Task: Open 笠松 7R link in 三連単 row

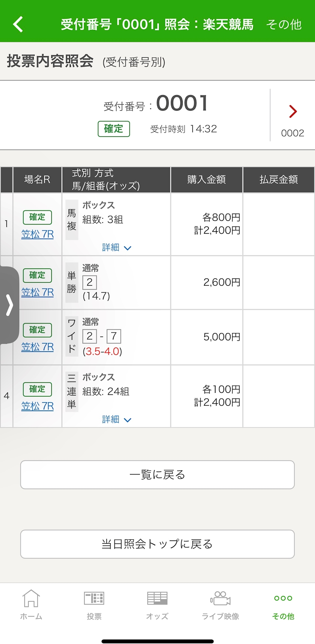Action: point(37,406)
